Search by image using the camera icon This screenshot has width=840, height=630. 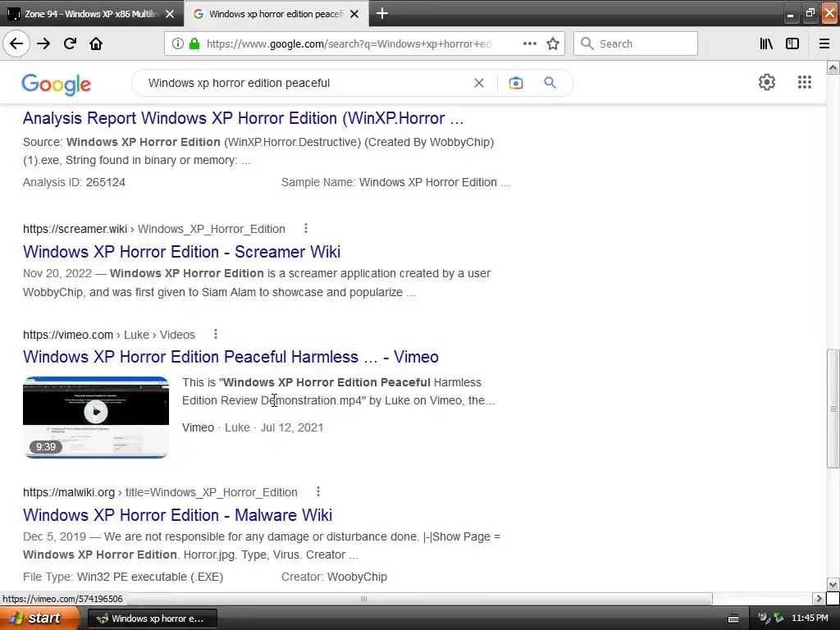tap(515, 83)
